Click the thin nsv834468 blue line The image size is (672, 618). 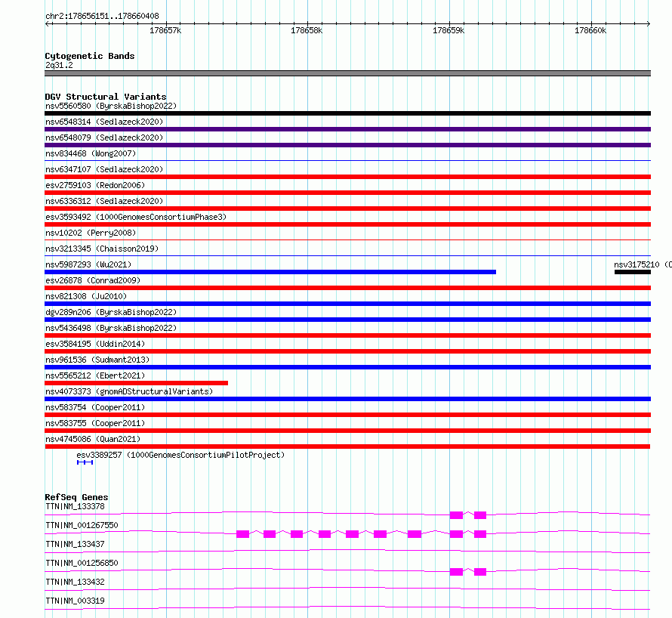(x=347, y=160)
